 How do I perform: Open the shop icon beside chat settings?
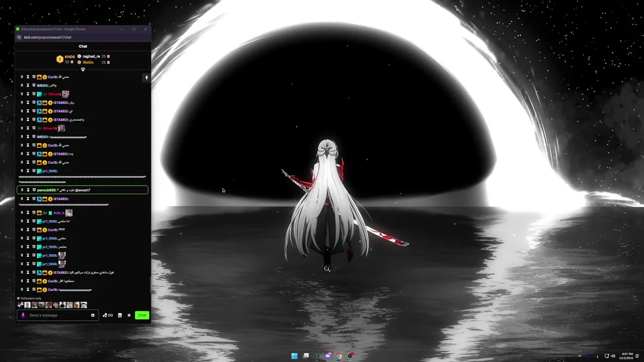coord(120,315)
